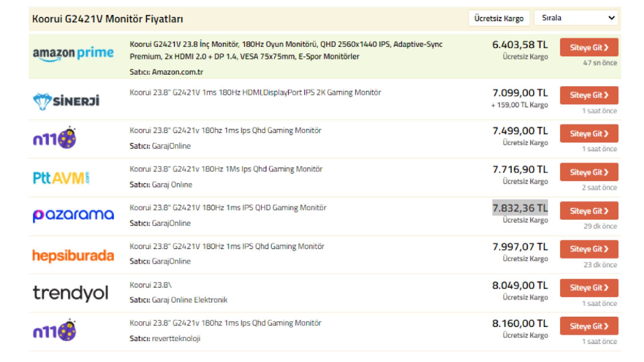Open the PttAVM Koorui 180Hz 1Ms product title
Image resolution: width=644 pixels, height=362 pixels.
coord(226,169)
